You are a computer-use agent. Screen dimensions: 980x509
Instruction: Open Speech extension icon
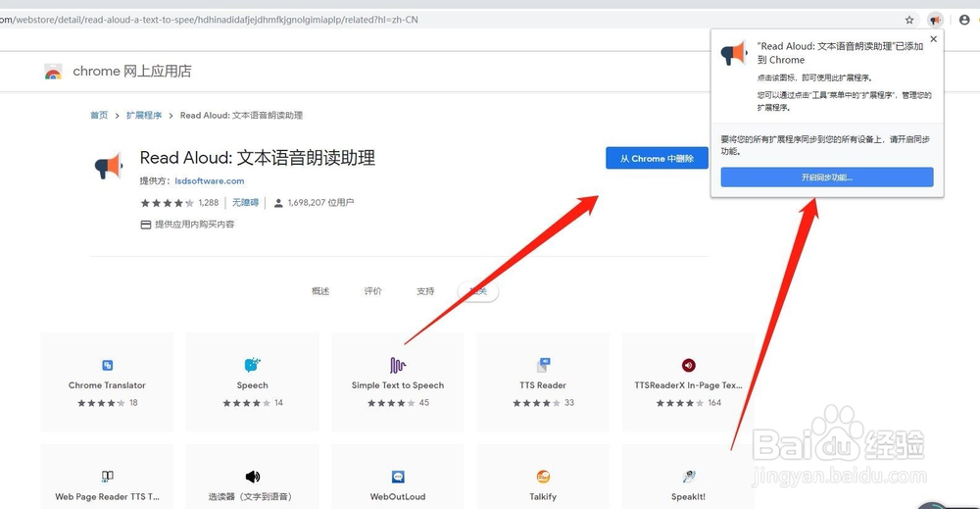pyautogui.click(x=253, y=365)
